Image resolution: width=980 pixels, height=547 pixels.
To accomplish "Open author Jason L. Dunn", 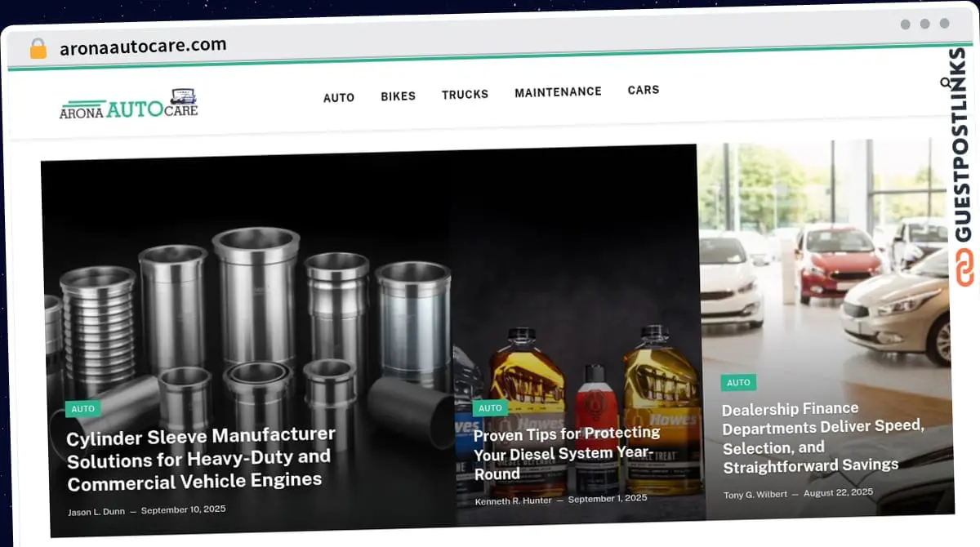I will 96,511.
